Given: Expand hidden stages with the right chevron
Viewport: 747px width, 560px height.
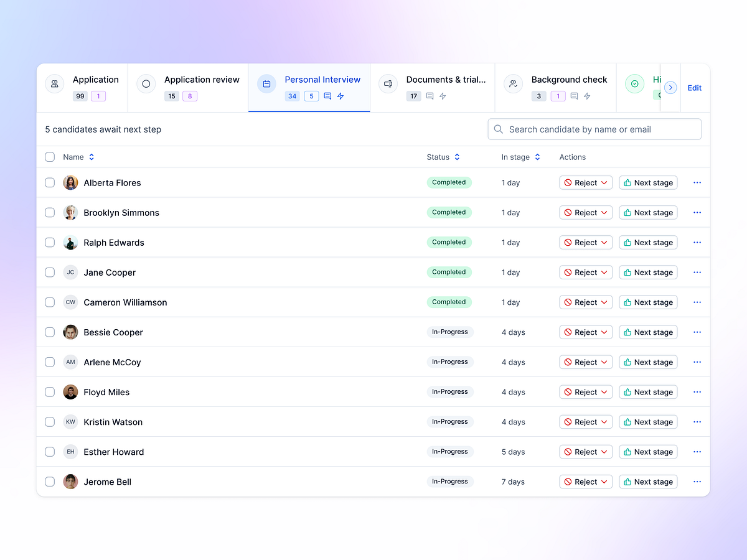Looking at the screenshot, I should [x=670, y=88].
